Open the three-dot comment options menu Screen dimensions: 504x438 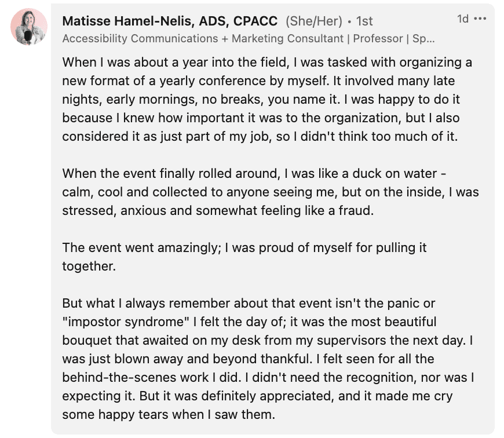pos(480,19)
